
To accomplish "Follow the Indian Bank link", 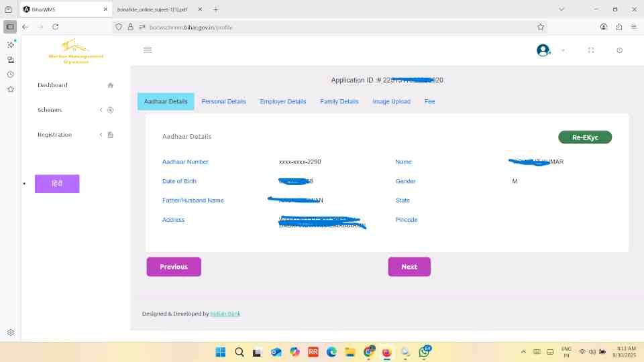I will click(x=225, y=314).
